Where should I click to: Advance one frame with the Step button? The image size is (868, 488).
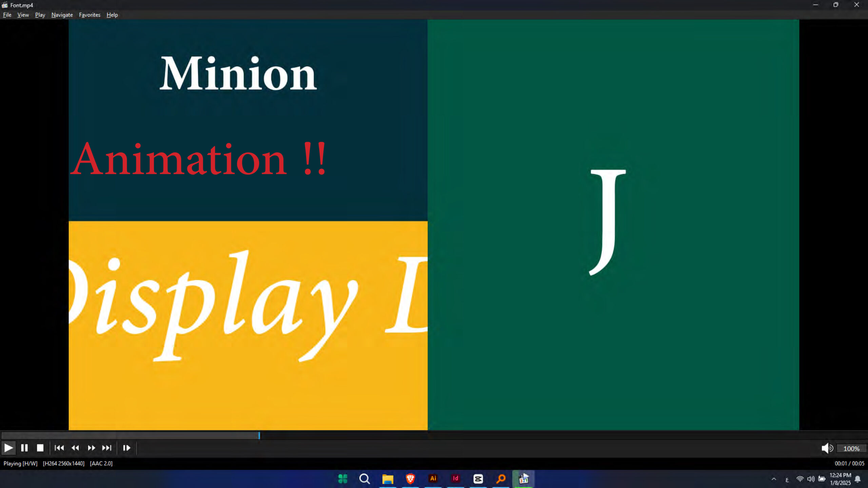point(126,448)
